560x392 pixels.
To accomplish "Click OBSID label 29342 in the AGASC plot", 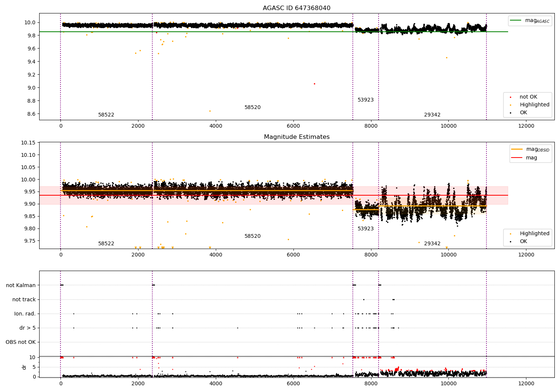I will [x=432, y=115].
